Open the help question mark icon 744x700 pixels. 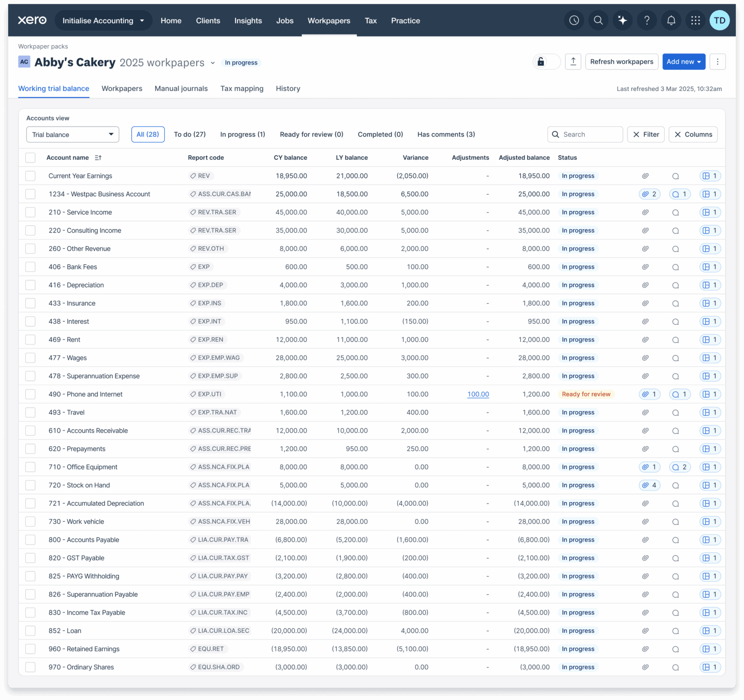point(647,20)
